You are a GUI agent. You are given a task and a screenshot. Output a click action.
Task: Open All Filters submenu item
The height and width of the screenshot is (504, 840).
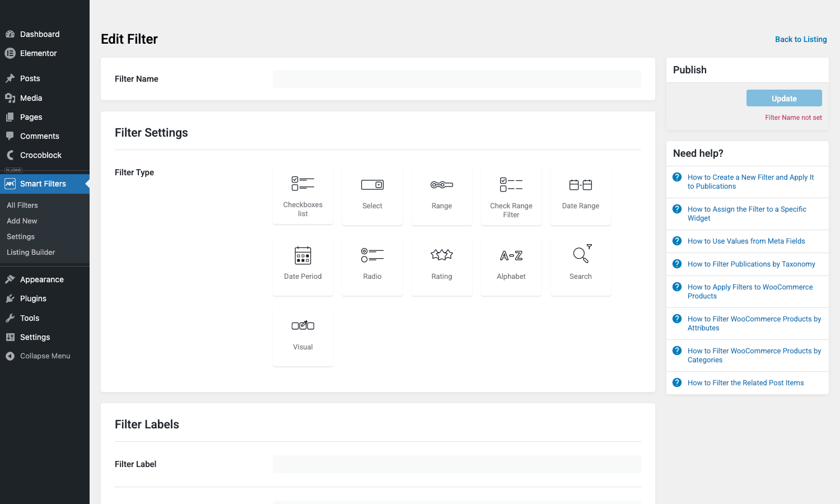(22, 205)
